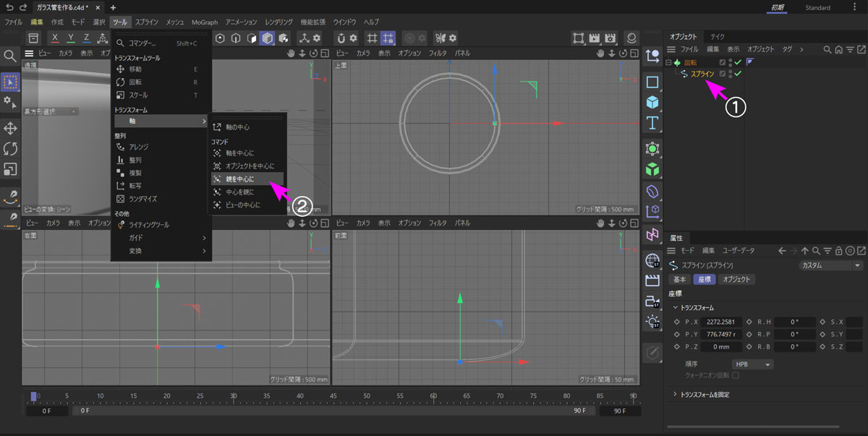The width and height of the screenshot is (868, 436).
Task: Select the Move tool in left toolbar
Action: coord(11,128)
